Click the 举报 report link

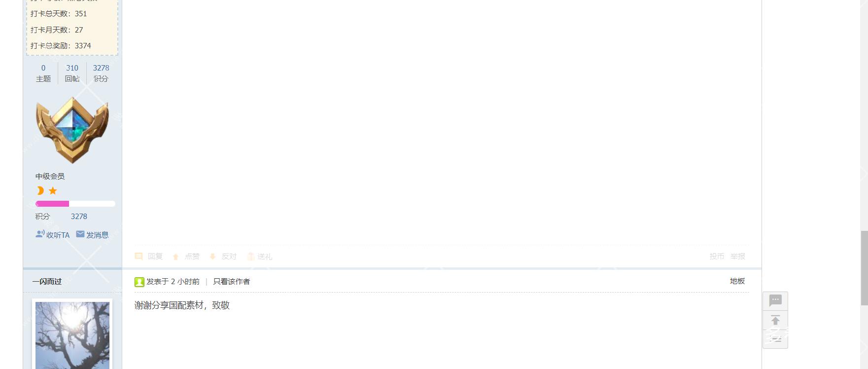pyautogui.click(x=738, y=257)
